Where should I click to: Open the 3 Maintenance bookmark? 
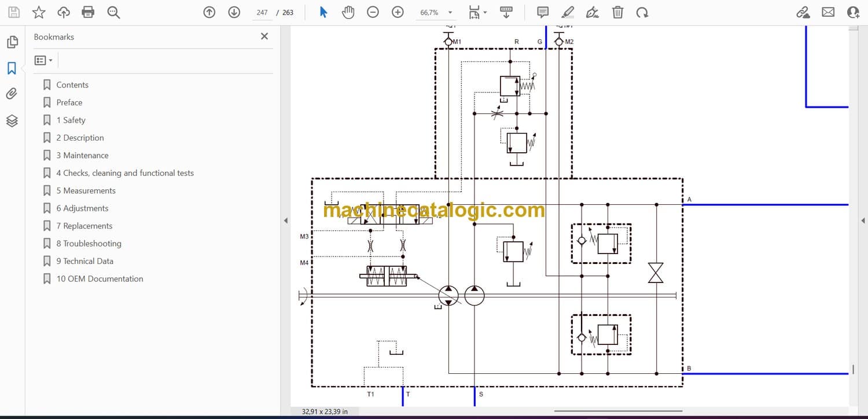tap(82, 156)
